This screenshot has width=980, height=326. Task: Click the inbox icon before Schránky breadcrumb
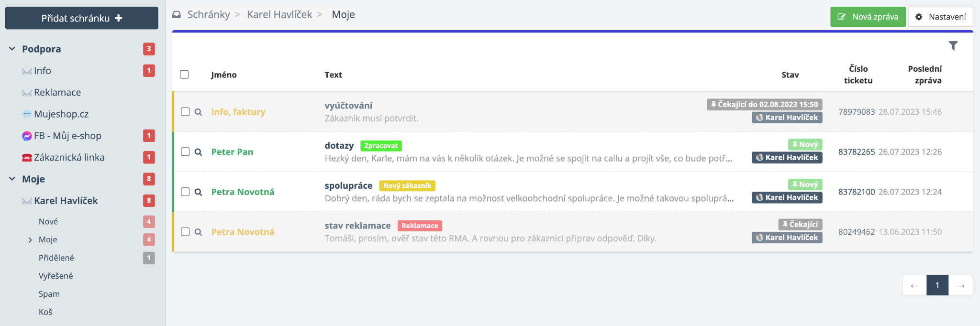tap(177, 15)
